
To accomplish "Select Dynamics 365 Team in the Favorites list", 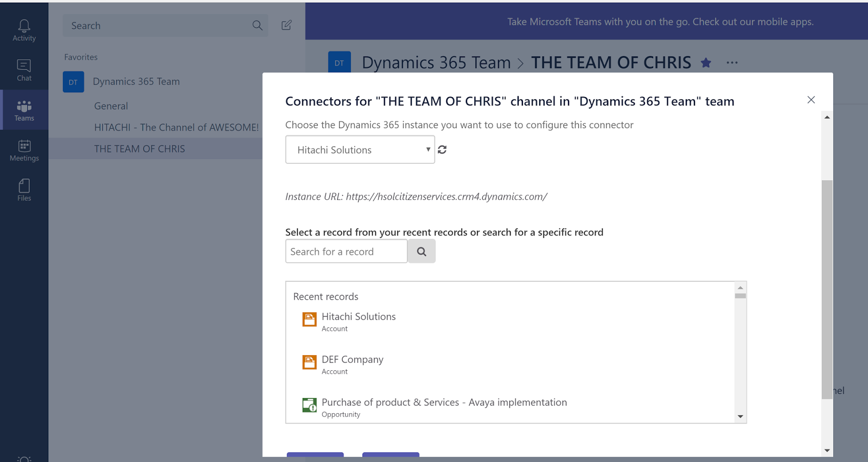I will point(136,81).
